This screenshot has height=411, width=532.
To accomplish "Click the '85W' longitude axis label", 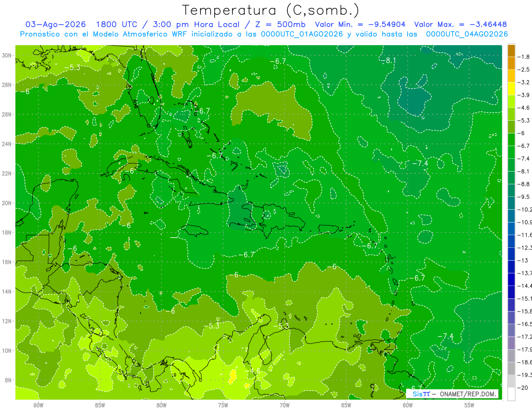I will pyautogui.click(x=100, y=405).
